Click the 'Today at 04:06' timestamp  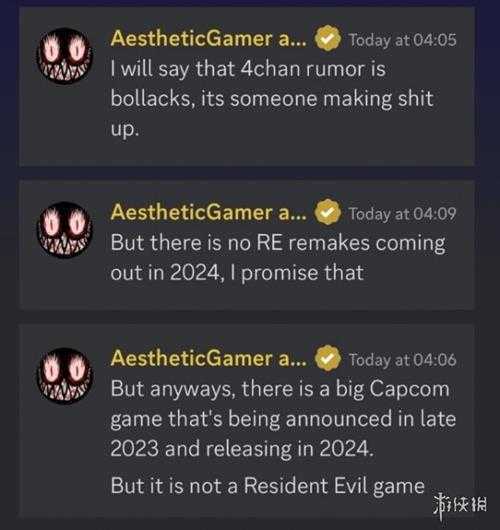(402, 360)
